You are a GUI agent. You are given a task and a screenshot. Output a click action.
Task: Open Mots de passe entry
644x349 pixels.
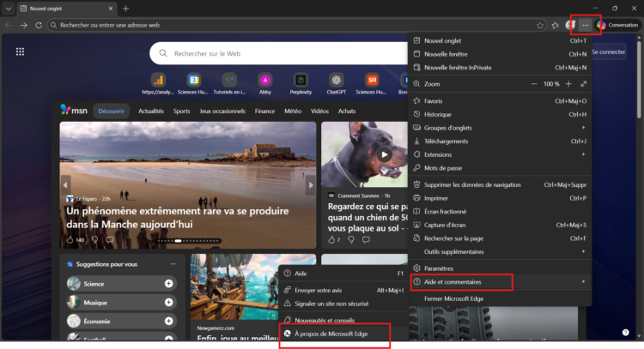(501, 168)
